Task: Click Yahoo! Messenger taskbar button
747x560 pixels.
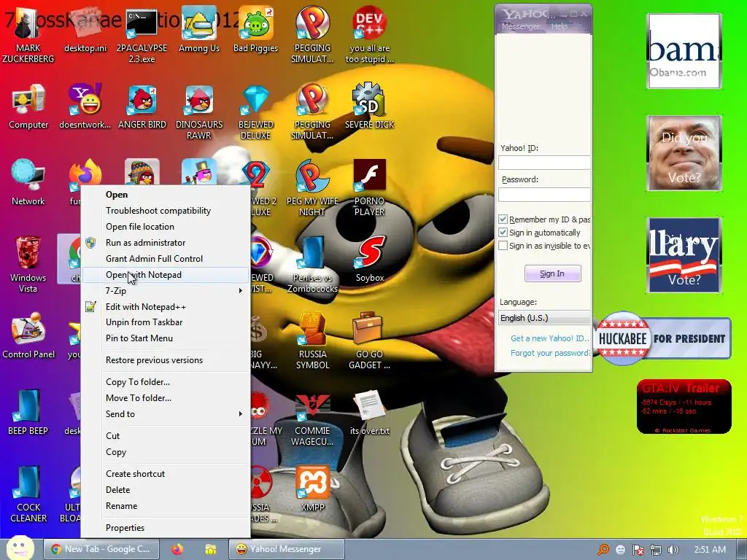Action: 286,549
